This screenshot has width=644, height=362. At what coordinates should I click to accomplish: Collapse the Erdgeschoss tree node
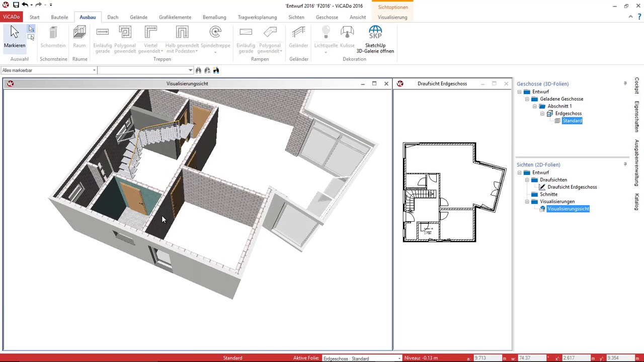pos(542,114)
